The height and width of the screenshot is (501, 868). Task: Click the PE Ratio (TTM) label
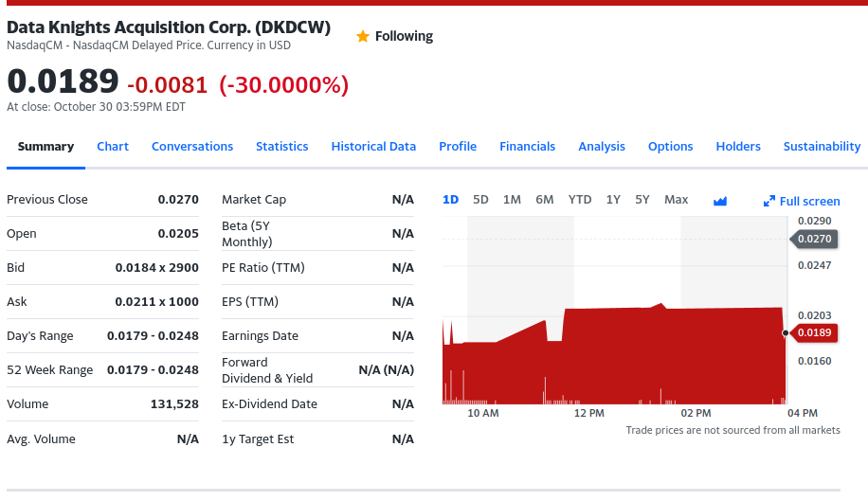(x=262, y=268)
